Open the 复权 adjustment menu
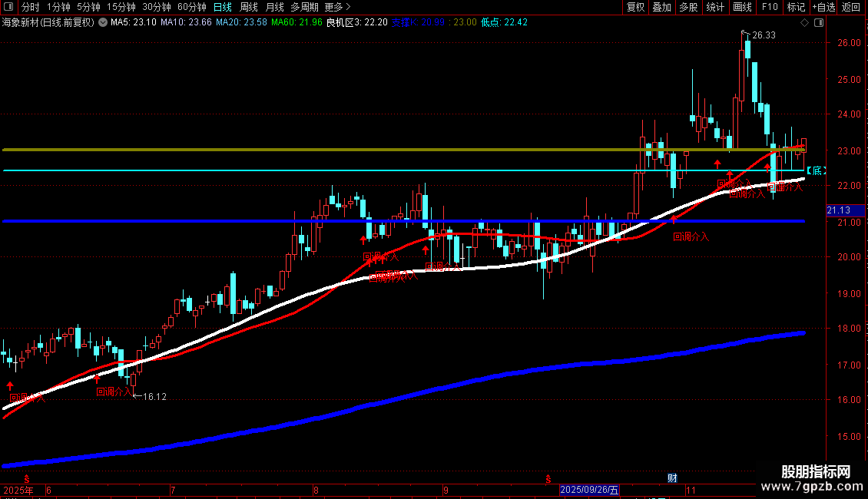 635,7
